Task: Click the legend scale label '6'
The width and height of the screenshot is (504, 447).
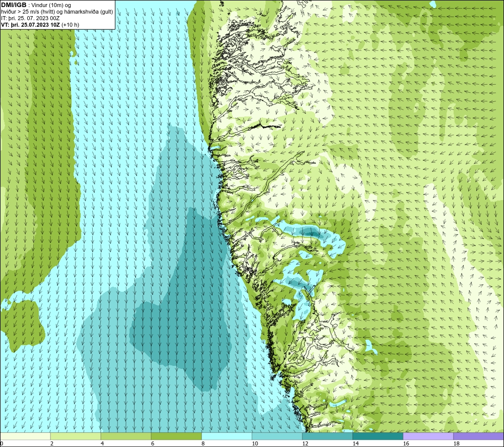Action: coord(153,444)
